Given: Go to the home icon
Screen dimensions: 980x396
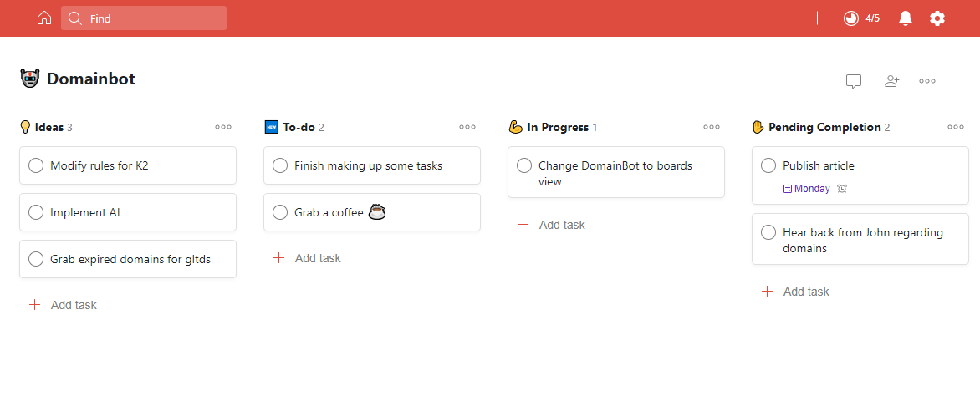Looking at the screenshot, I should point(43,18).
